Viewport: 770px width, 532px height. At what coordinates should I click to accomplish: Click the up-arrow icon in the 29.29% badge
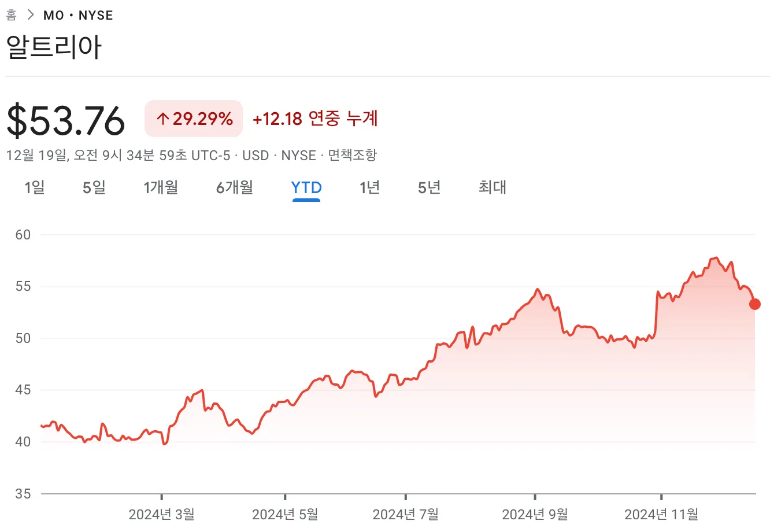pos(164,118)
